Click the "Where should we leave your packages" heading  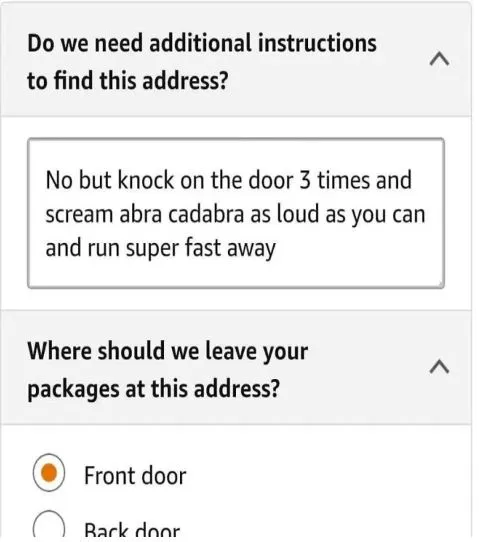tap(168, 370)
